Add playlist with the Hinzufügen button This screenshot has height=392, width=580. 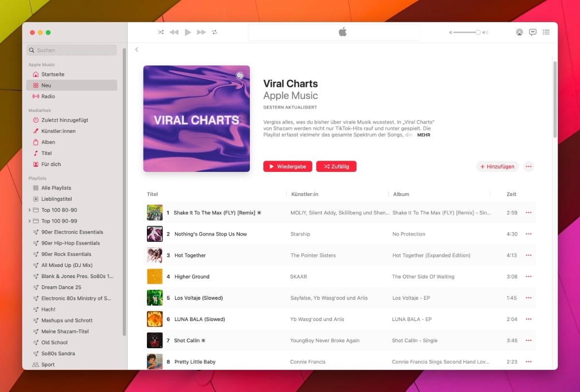coord(497,167)
